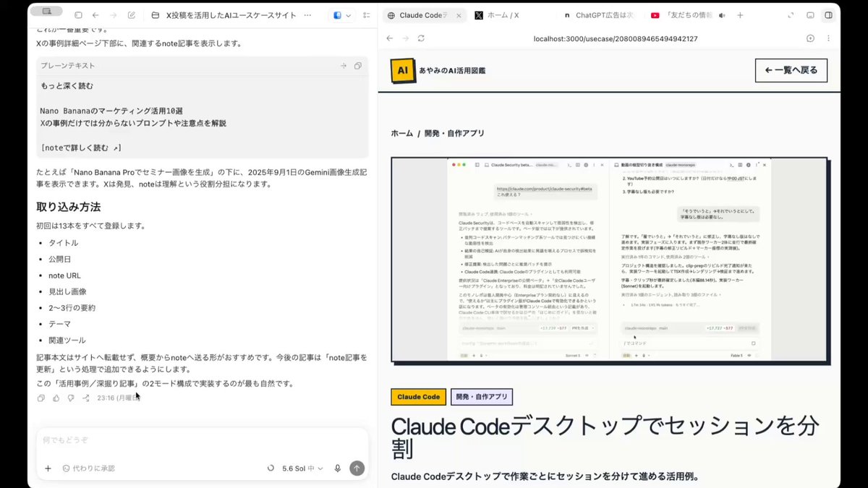Open the blue app selector dropdown
The image size is (868, 488).
click(342, 15)
